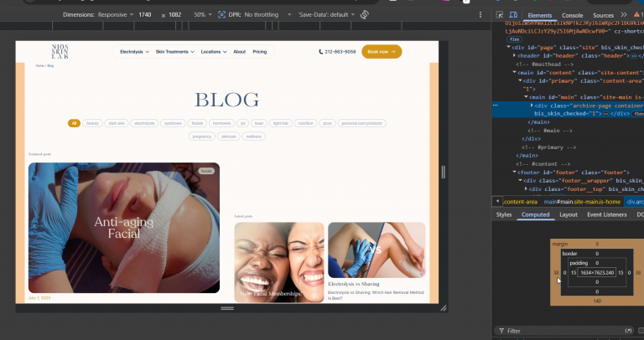Image resolution: width=644 pixels, height=340 pixels.
Task: Filter blog by personal care products tag
Action: (x=362, y=123)
